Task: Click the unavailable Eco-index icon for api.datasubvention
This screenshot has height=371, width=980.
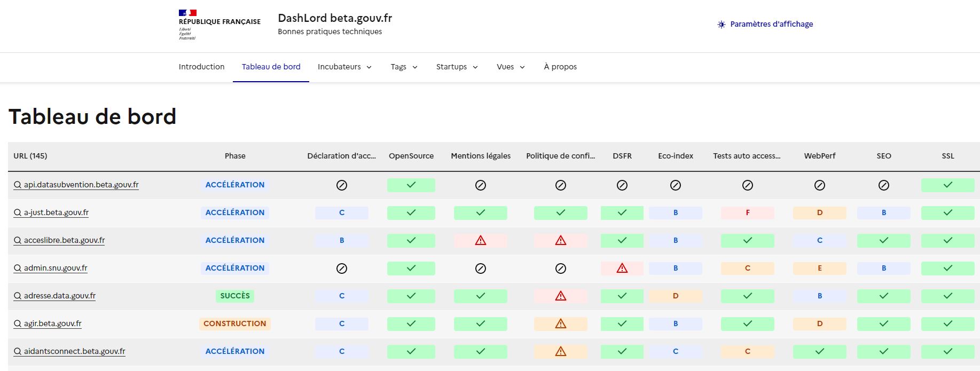Action: [676, 185]
